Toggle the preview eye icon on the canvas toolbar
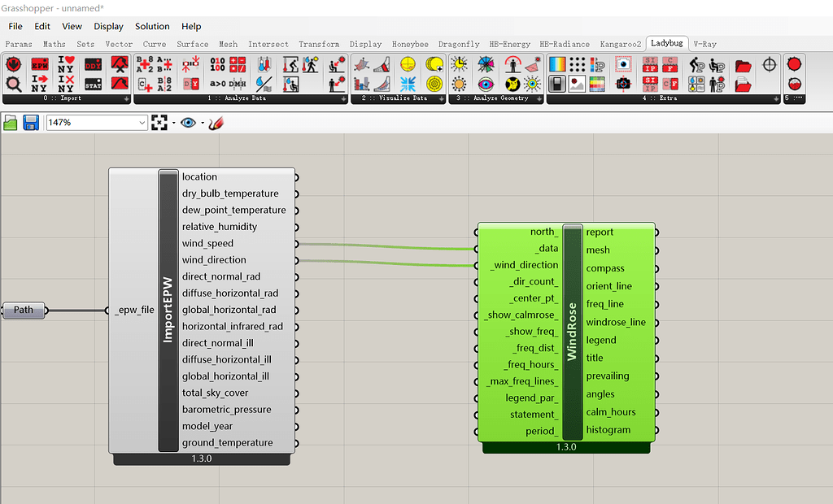The image size is (833, 504). pos(188,124)
